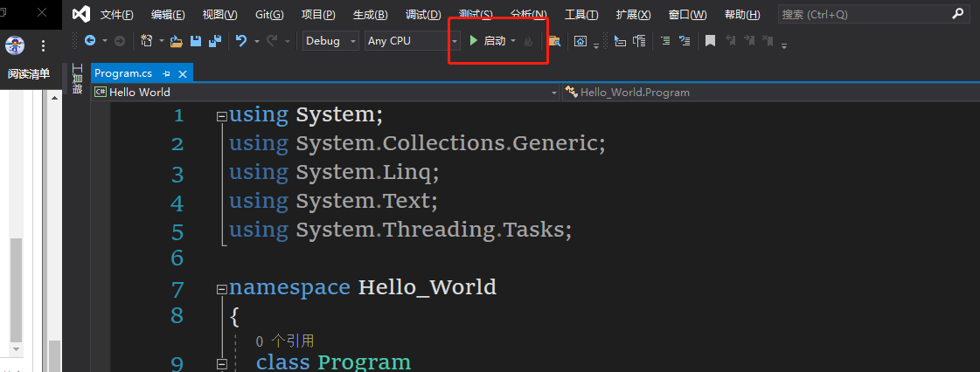Open the Any CPU platform dropdown
Screen dimensions: 980x372
413,40
